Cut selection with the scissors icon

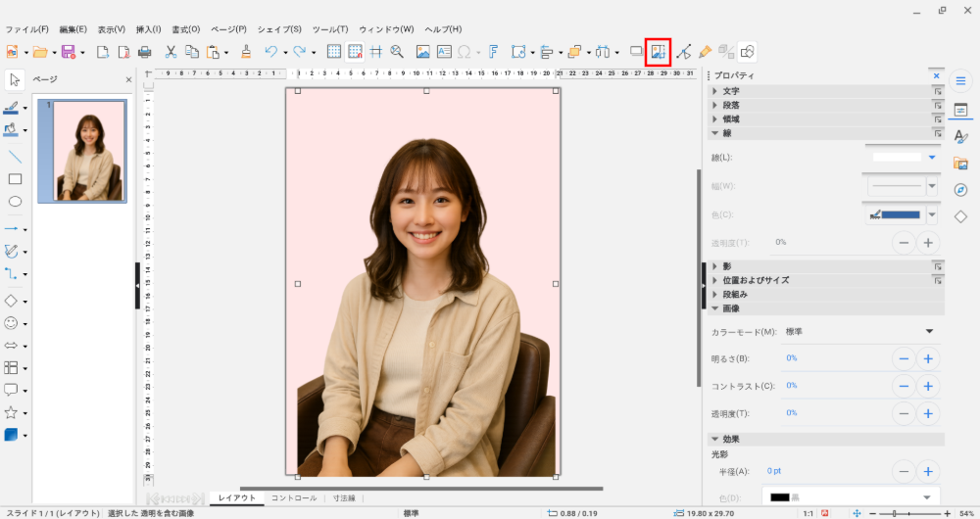click(171, 52)
